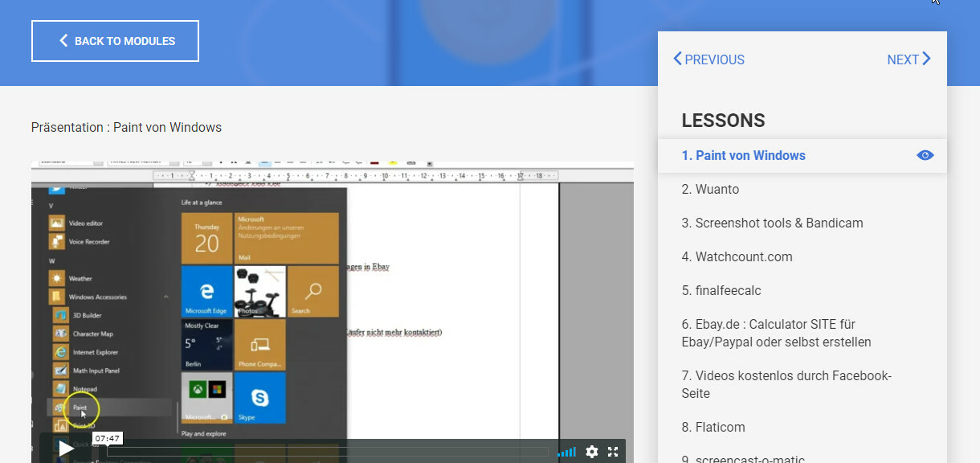Image resolution: width=980 pixels, height=463 pixels.
Task: Enter fullscreen mode in video player
Action: (613, 452)
